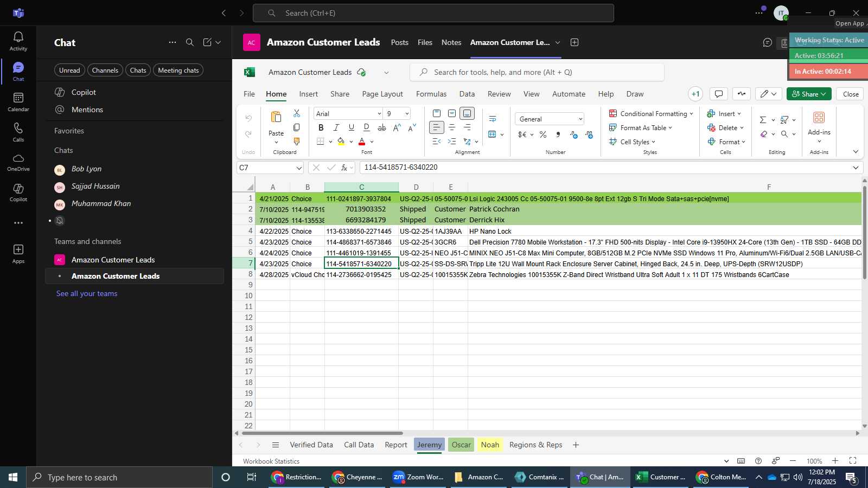Open Conditional Formatting menu

coord(651,113)
